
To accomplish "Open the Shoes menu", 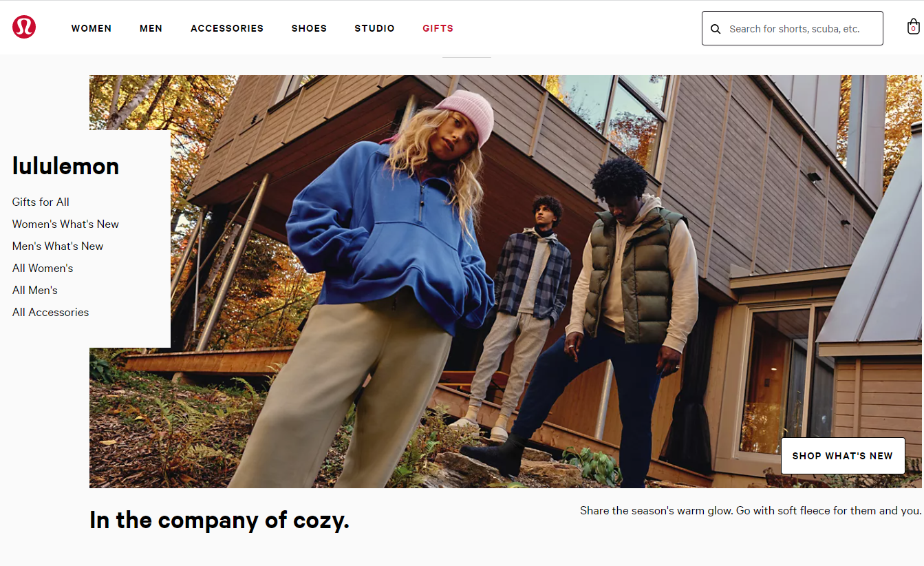I will (x=309, y=28).
